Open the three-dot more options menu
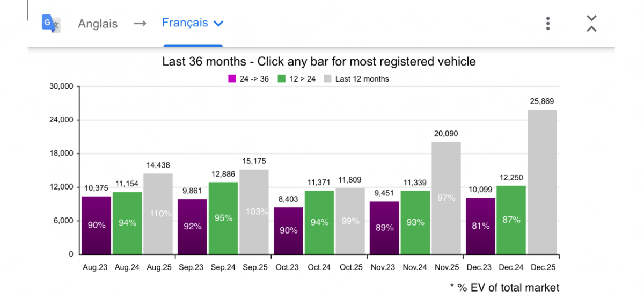The width and height of the screenshot is (644, 298). [547, 24]
